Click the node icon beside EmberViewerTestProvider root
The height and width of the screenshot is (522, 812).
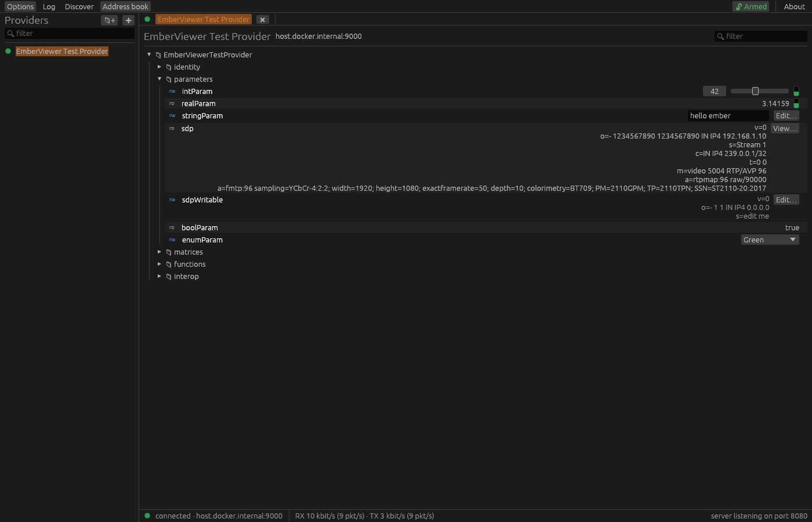click(158, 55)
